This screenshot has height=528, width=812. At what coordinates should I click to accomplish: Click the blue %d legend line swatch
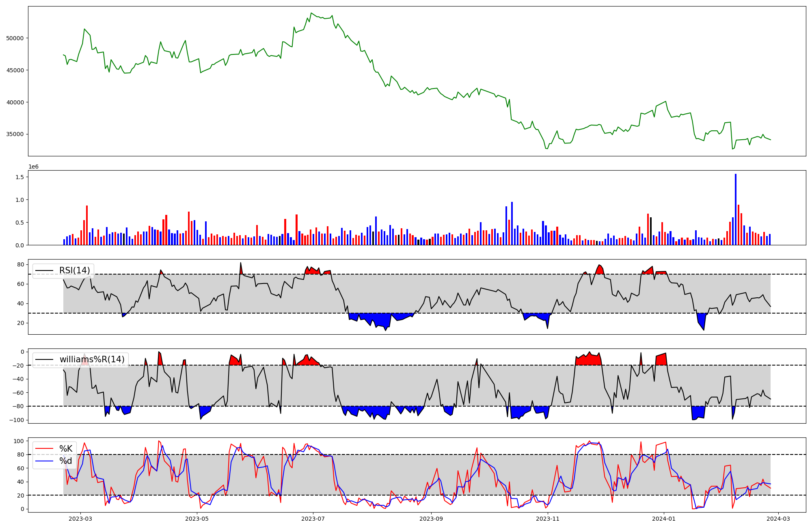coord(44,461)
